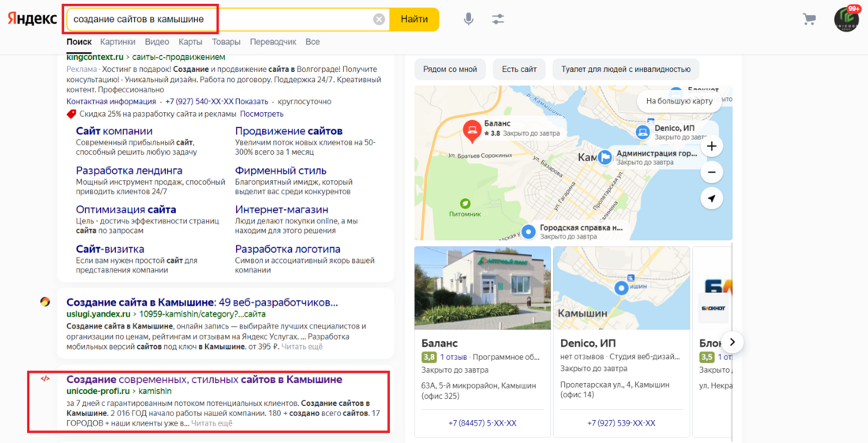
Task: Click the Яндекс logo
Action: [x=32, y=19]
